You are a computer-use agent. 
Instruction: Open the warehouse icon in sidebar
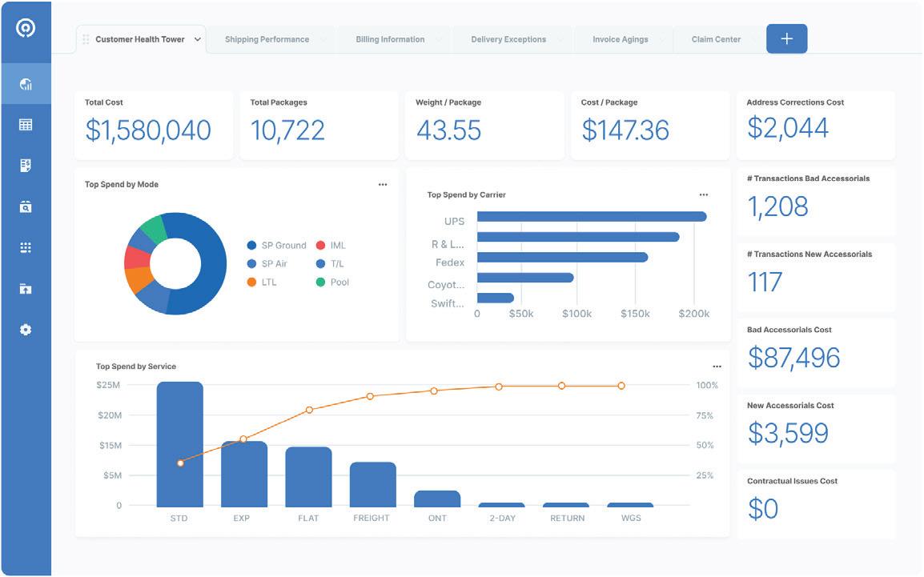point(26,288)
